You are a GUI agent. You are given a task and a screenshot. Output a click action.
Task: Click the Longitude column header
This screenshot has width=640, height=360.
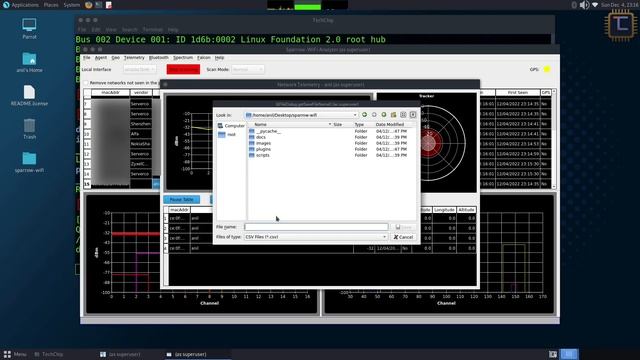click(x=444, y=210)
